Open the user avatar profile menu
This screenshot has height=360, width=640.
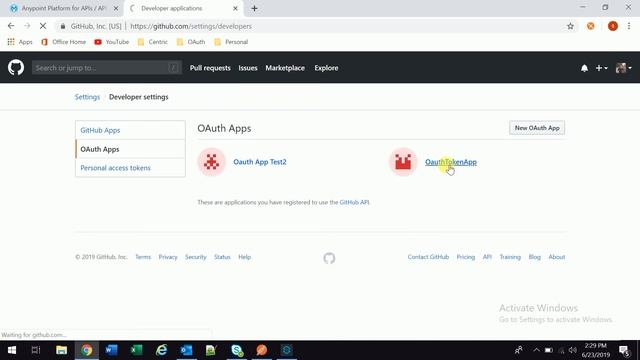[x=624, y=68]
